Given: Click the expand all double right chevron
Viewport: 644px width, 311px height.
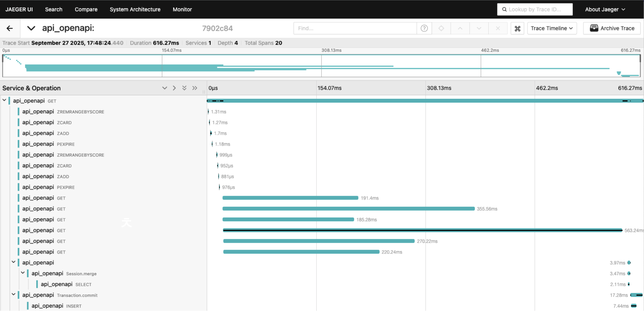Looking at the screenshot, I should click(x=194, y=88).
